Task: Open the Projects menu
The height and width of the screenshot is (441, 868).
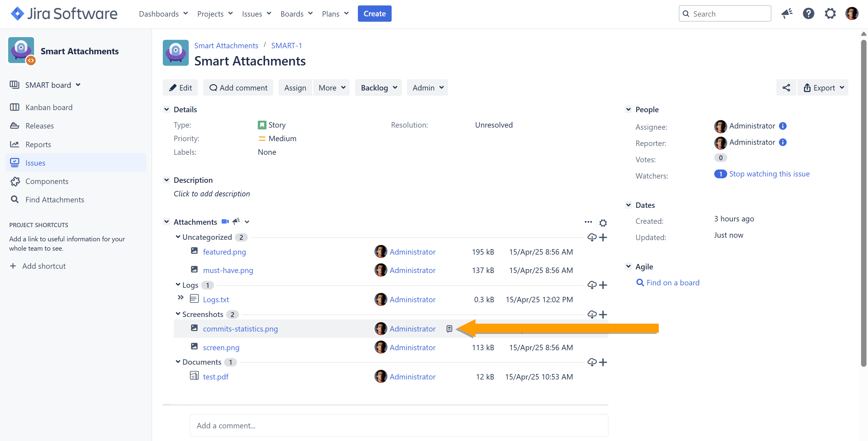Action: pyautogui.click(x=215, y=14)
